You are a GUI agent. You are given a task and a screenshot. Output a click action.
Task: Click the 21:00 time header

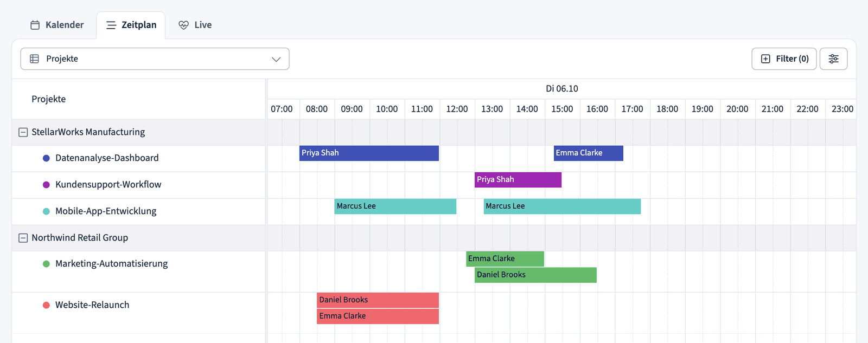(773, 109)
